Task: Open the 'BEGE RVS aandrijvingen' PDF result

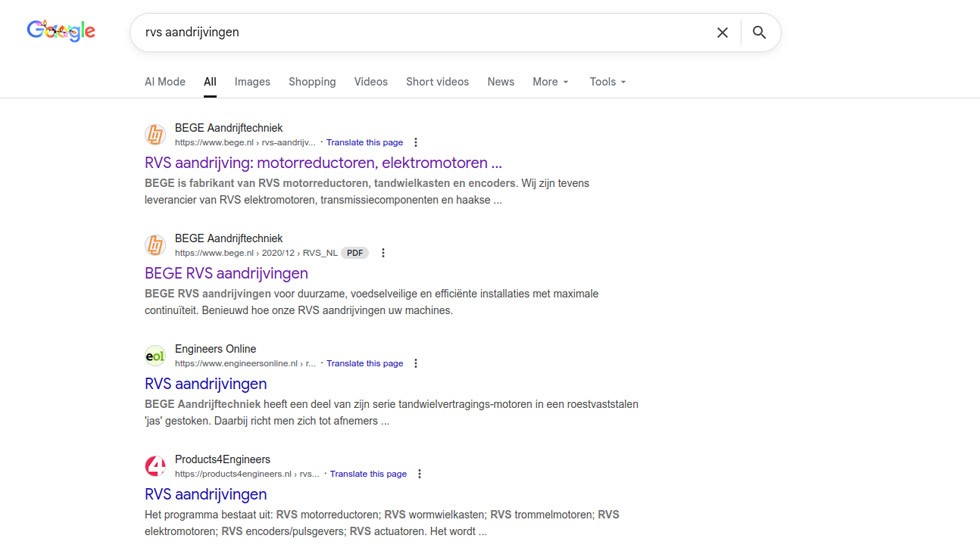Action: click(x=226, y=273)
